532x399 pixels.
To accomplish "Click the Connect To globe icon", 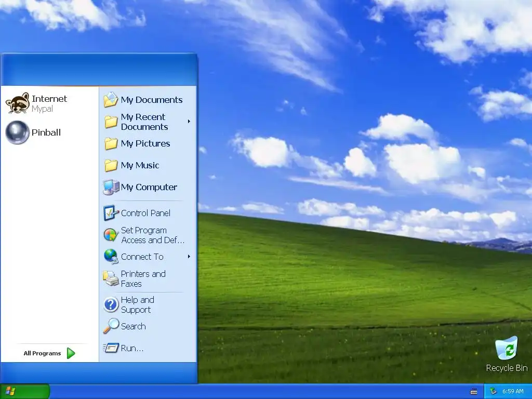I will point(111,257).
